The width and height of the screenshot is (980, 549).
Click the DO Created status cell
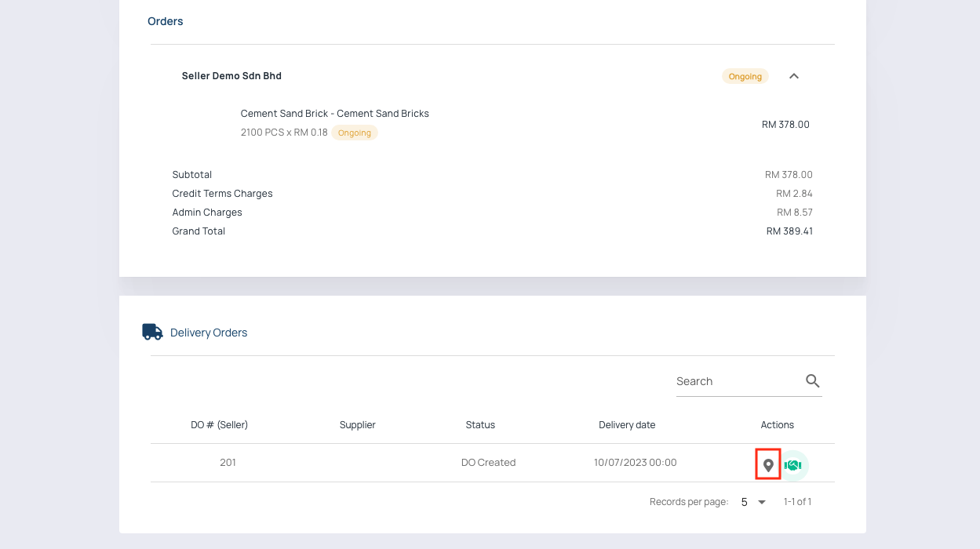coord(488,463)
